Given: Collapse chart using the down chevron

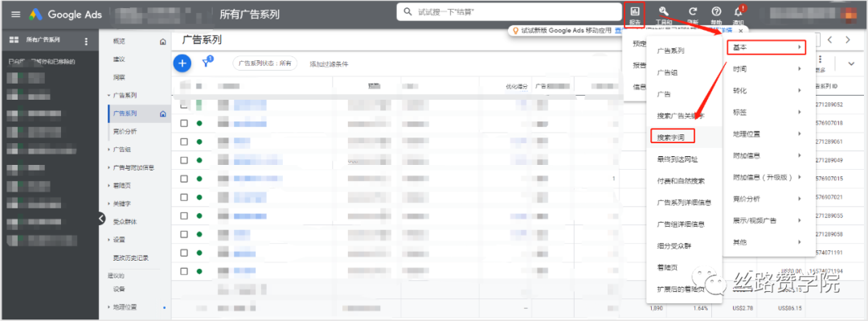Looking at the screenshot, I should (x=851, y=64).
